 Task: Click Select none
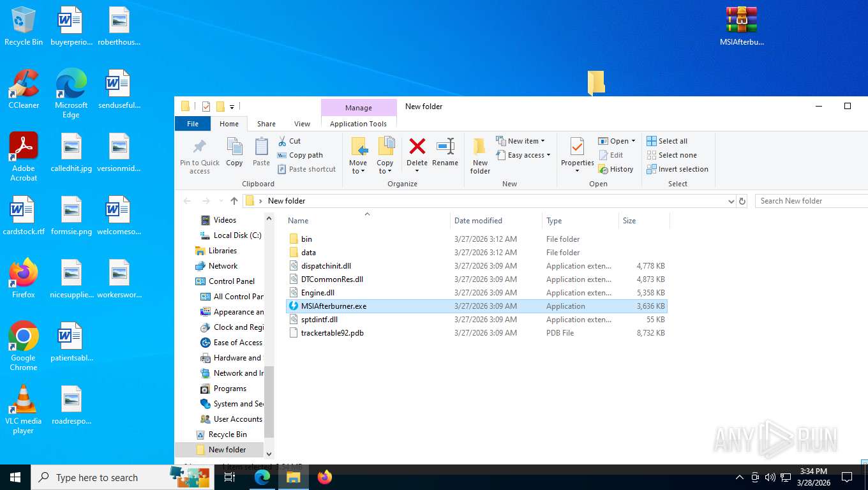pyautogui.click(x=671, y=155)
